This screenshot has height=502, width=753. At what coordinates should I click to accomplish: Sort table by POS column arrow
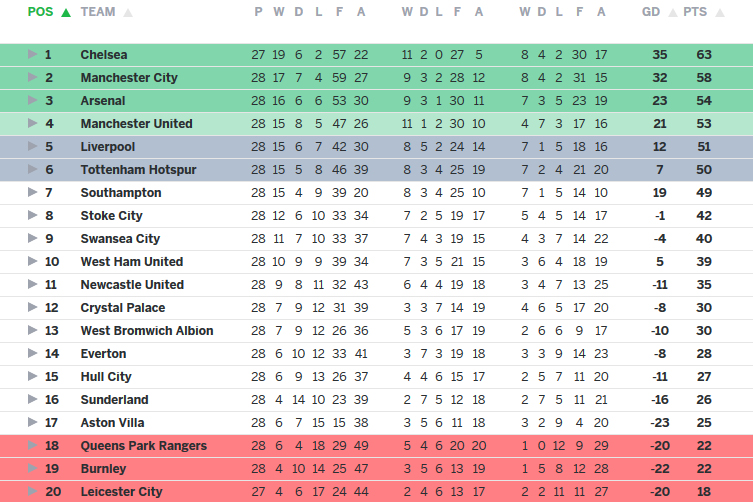tap(66, 13)
